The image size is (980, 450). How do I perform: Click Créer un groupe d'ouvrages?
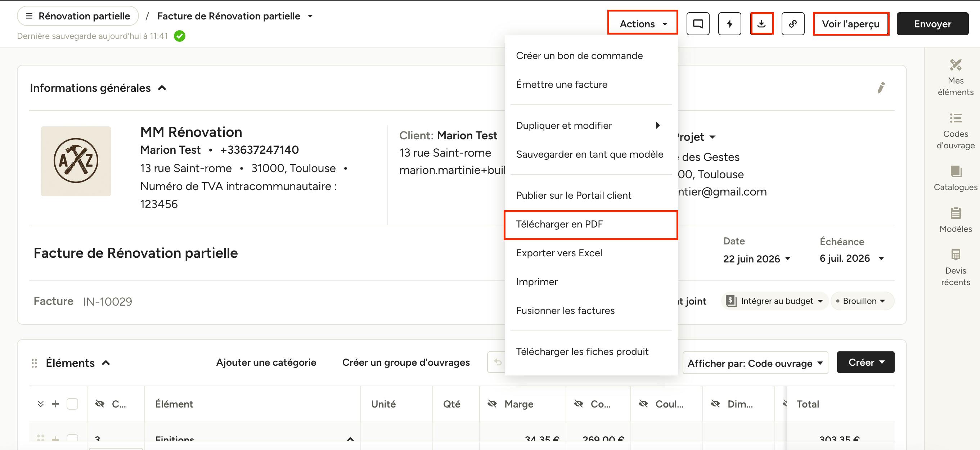pos(406,363)
